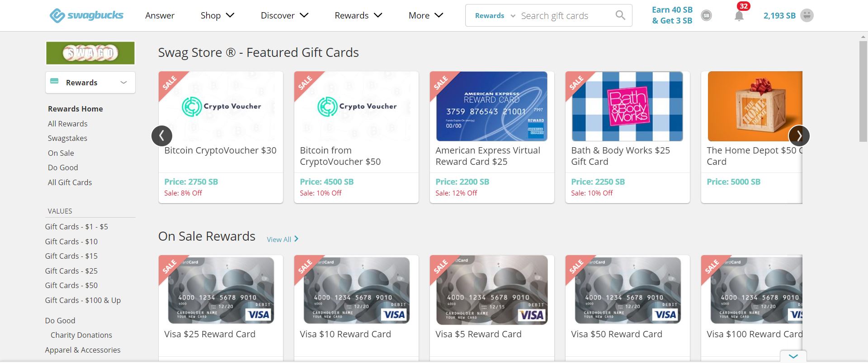Image resolution: width=868 pixels, height=363 pixels.
Task: Go to previous featured gift cards
Action: [x=162, y=135]
